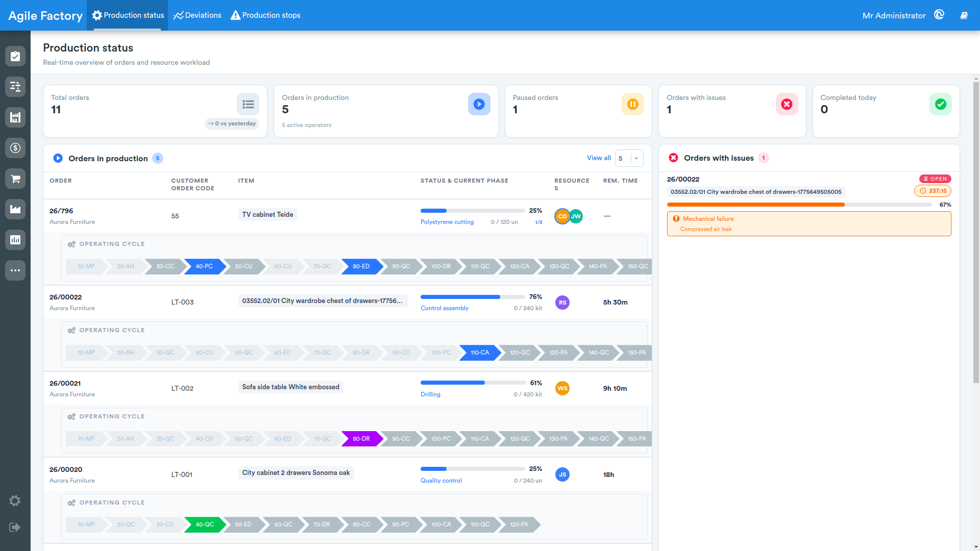This screenshot has width=980, height=551.
Task: Click the REM. TIME column header
Action: coord(620,181)
